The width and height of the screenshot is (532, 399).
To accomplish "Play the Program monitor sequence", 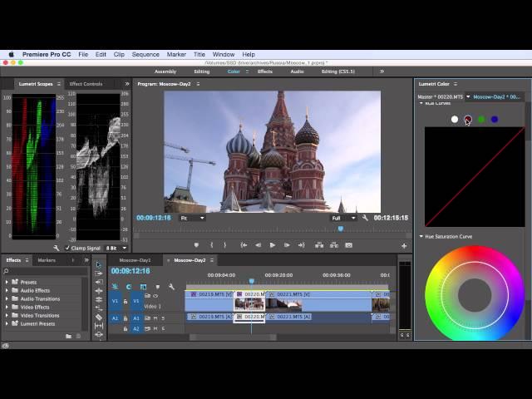I will coord(272,245).
